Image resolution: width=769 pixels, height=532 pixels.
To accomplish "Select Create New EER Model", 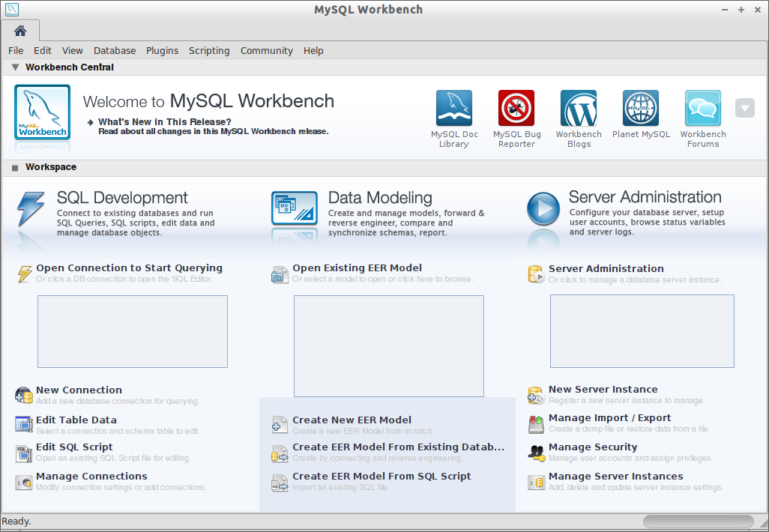I will click(352, 420).
